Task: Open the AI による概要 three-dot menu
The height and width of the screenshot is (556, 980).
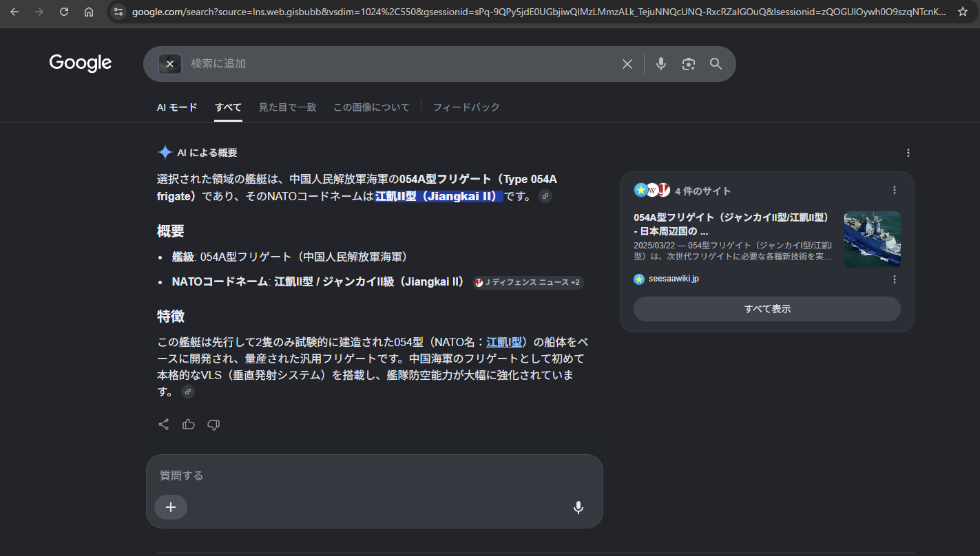Action: click(908, 153)
